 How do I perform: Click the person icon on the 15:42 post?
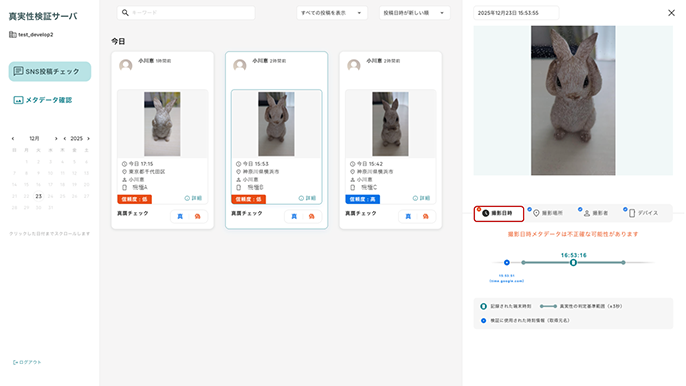tap(352, 180)
